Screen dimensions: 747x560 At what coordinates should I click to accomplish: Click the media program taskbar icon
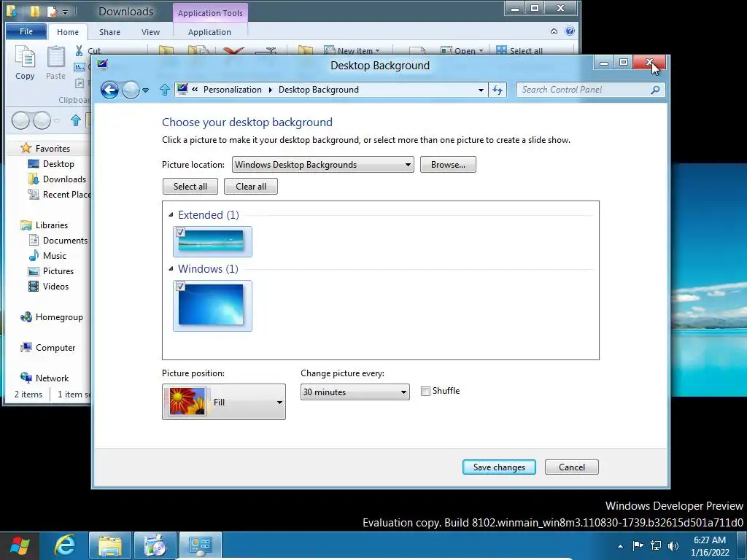[155, 545]
